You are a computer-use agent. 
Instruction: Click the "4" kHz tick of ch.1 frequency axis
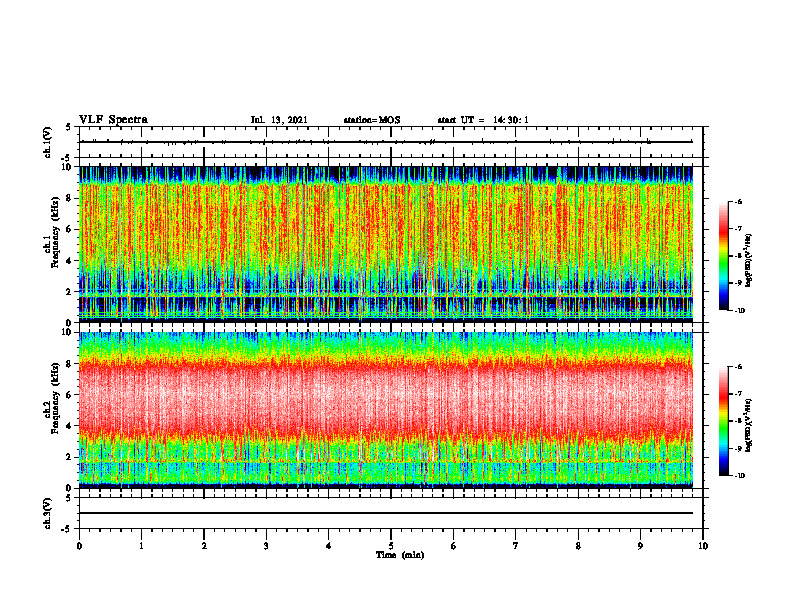pos(70,261)
